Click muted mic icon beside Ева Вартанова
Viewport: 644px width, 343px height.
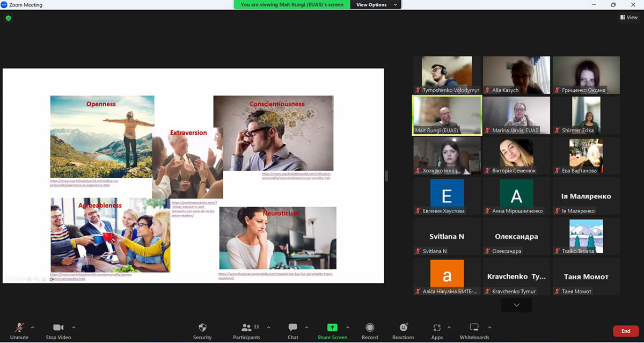[x=558, y=171]
